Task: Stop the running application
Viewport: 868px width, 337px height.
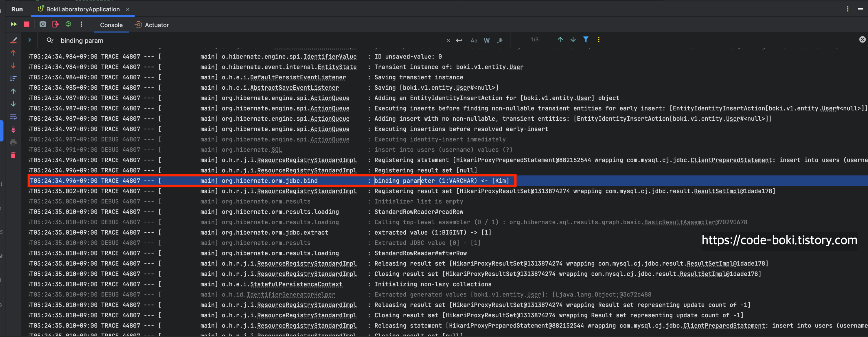Action: click(x=27, y=24)
